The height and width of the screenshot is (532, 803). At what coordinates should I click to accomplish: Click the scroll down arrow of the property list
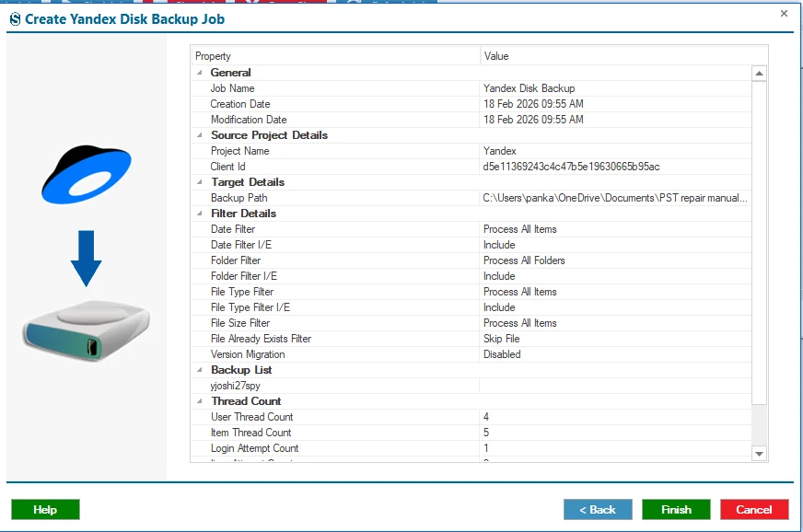pos(759,454)
